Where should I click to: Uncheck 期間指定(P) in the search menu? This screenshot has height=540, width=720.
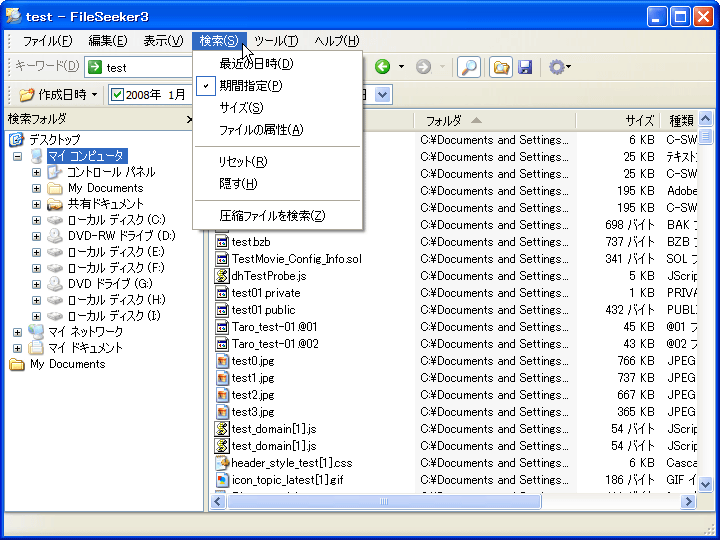(278, 86)
